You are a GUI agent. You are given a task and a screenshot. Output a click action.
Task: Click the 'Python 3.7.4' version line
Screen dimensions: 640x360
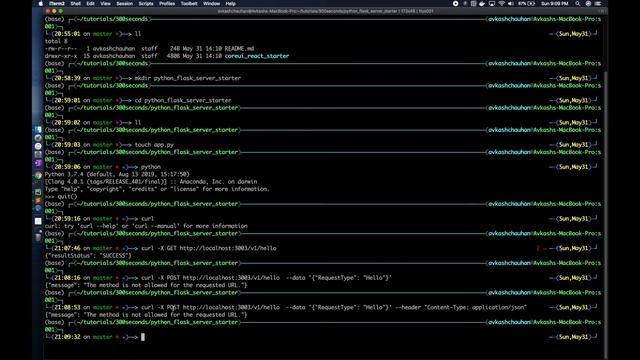[117, 174]
